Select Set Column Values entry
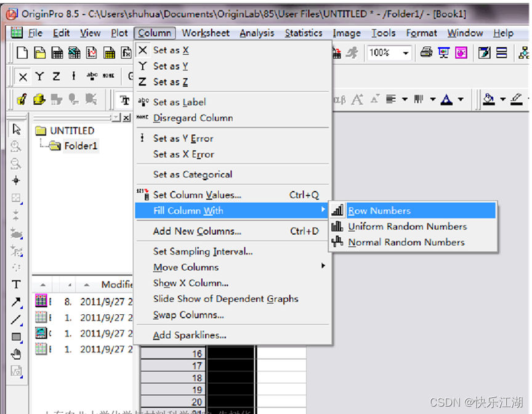The height and width of the screenshot is (414, 532). (231, 195)
